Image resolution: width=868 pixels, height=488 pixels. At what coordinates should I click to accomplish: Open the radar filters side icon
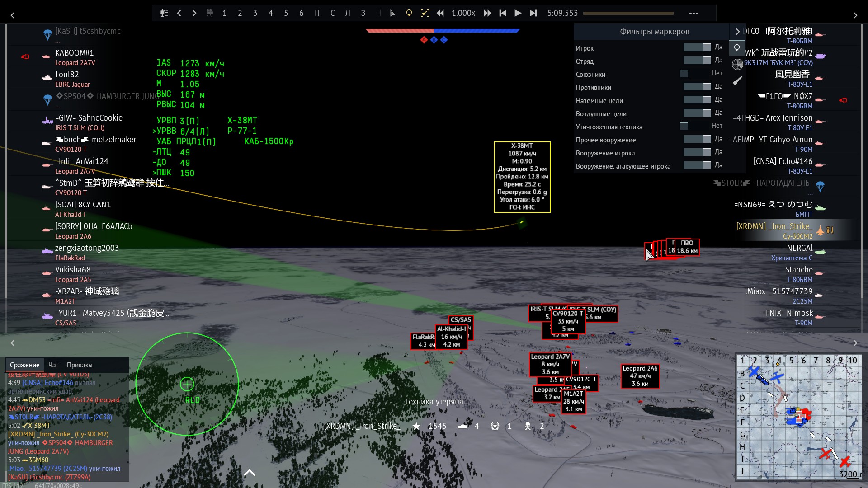(737, 64)
